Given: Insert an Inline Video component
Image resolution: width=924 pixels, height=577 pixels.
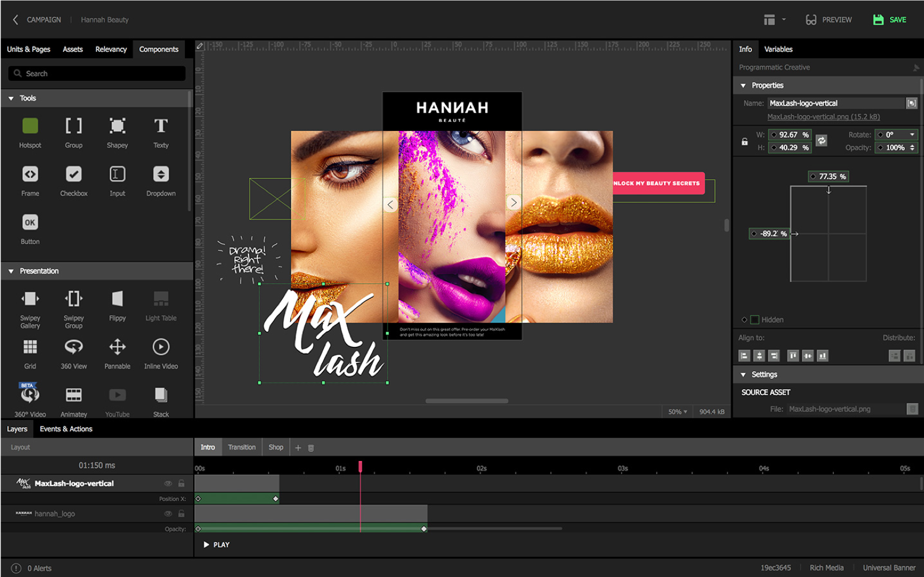Looking at the screenshot, I should tap(161, 347).
